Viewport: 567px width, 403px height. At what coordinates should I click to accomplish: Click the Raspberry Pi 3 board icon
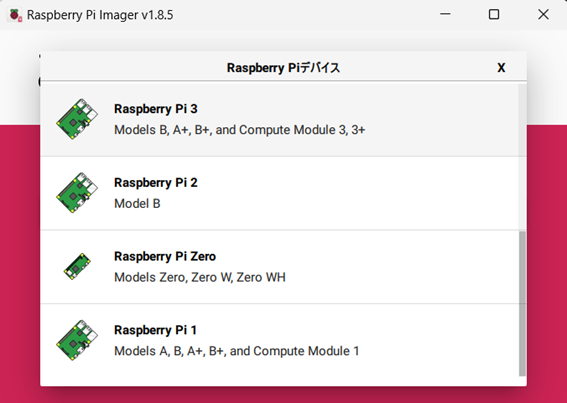click(77, 119)
